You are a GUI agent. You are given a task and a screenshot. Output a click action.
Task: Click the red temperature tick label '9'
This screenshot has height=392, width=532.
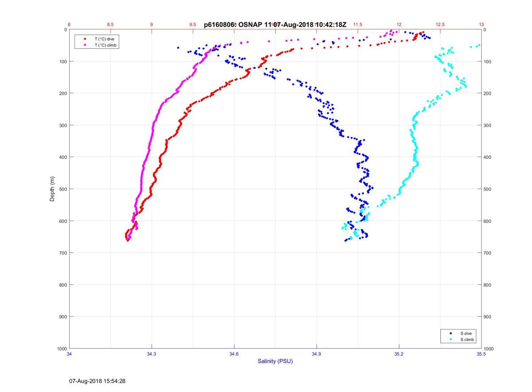tap(152, 25)
